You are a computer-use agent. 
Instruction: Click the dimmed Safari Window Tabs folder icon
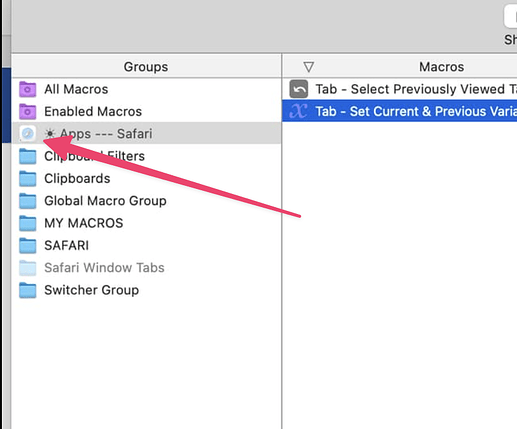[28, 268]
